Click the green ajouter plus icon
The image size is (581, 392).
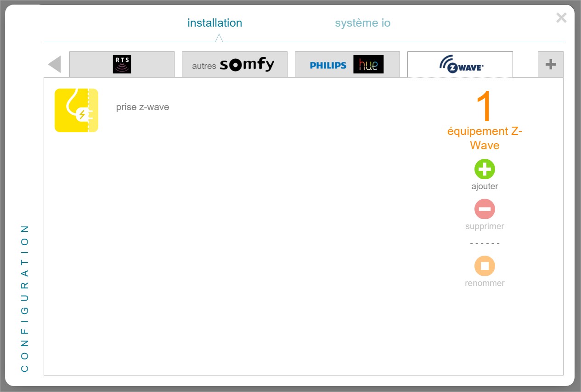(485, 169)
